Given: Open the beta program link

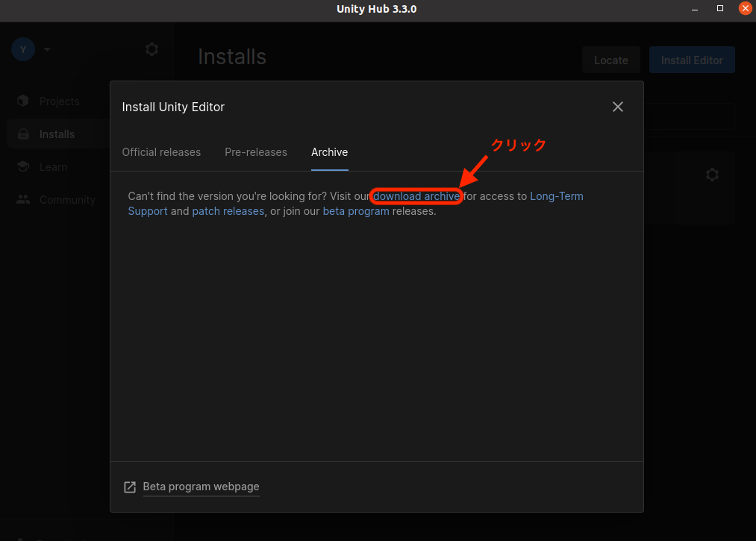Looking at the screenshot, I should (x=356, y=210).
